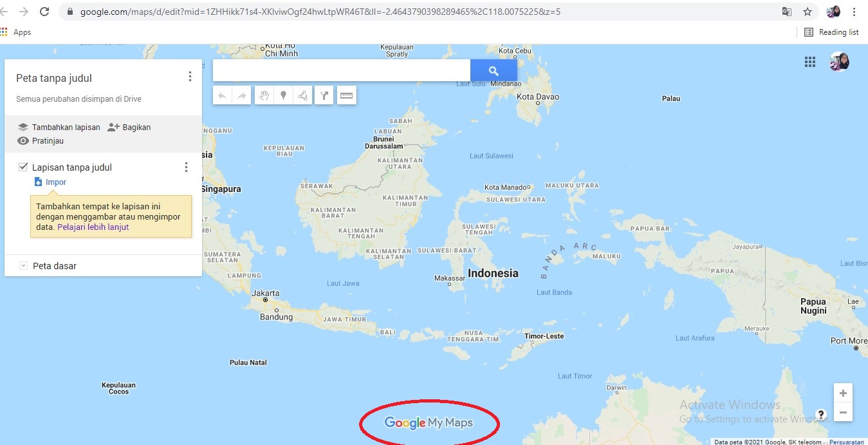
Task: Open map options menu next to title
Action: coord(190,77)
